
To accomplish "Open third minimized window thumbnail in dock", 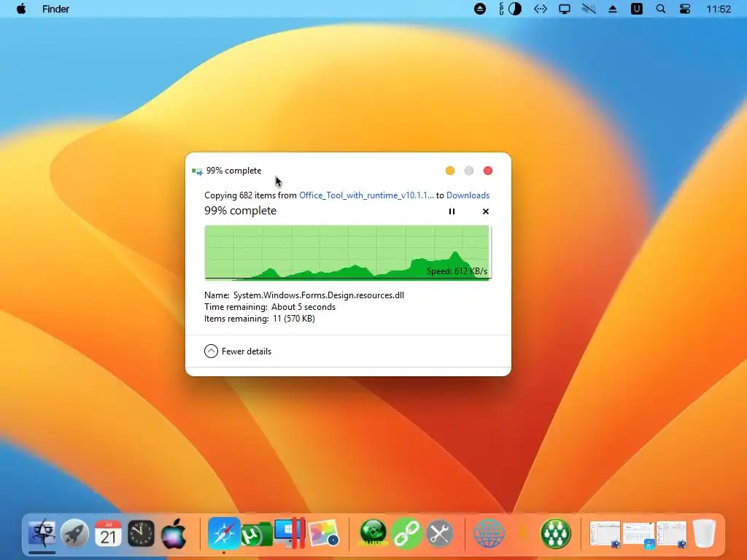I will [672, 534].
